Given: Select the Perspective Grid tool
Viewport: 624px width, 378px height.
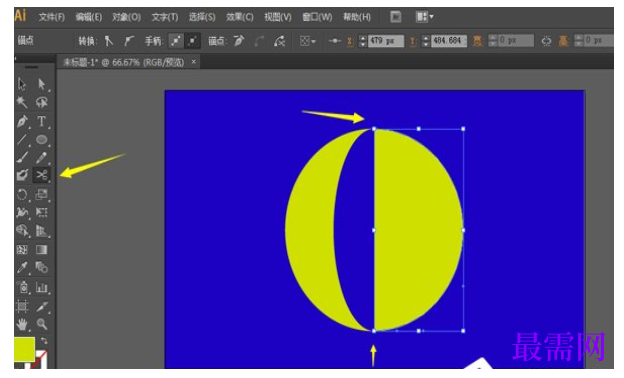Looking at the screenshot, I should pos(42,231).
